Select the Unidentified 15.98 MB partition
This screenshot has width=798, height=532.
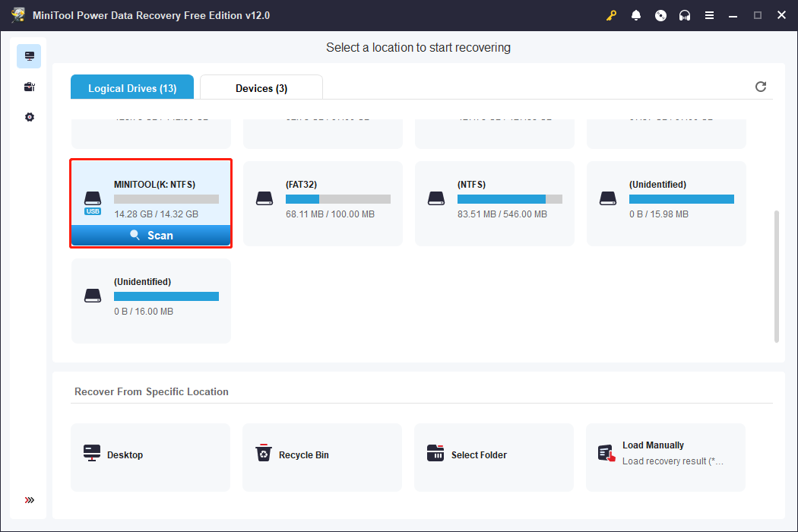click(667, 204)
